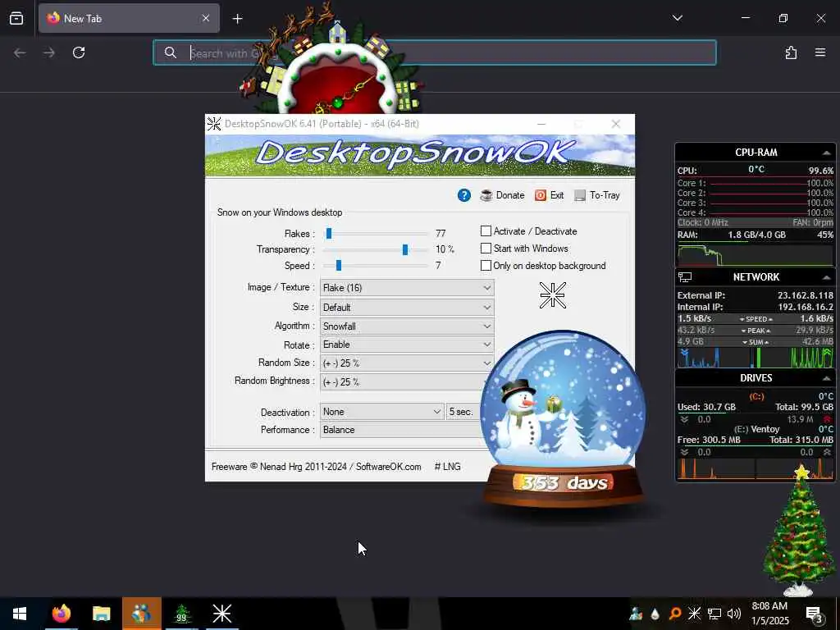840x630 pixels.
Task: Click the DesktopSnowOK banner image
Action: [420, 155]
